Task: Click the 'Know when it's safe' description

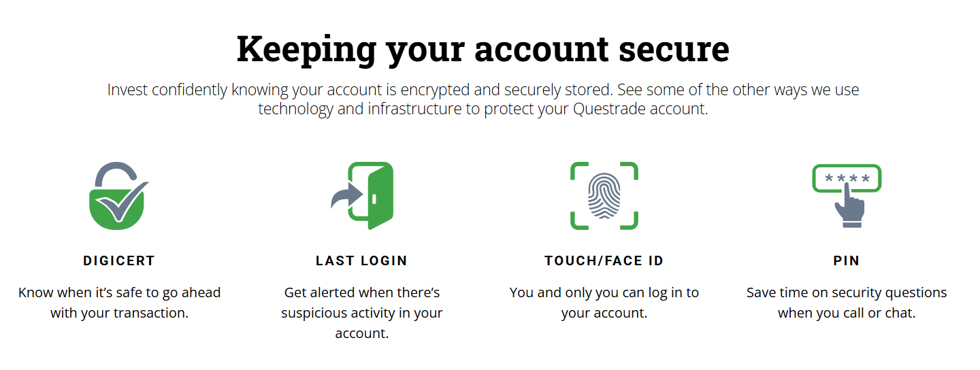Action: 119,303
